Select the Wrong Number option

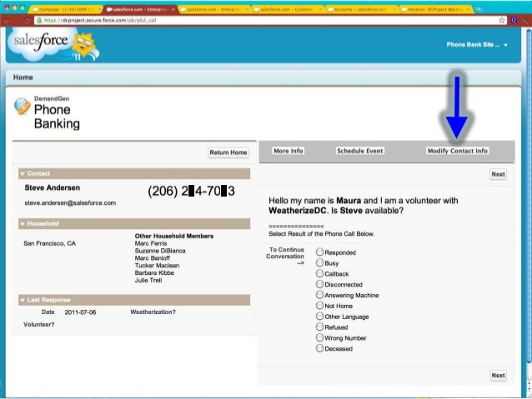pyautogui.click(x=319, y=337)
